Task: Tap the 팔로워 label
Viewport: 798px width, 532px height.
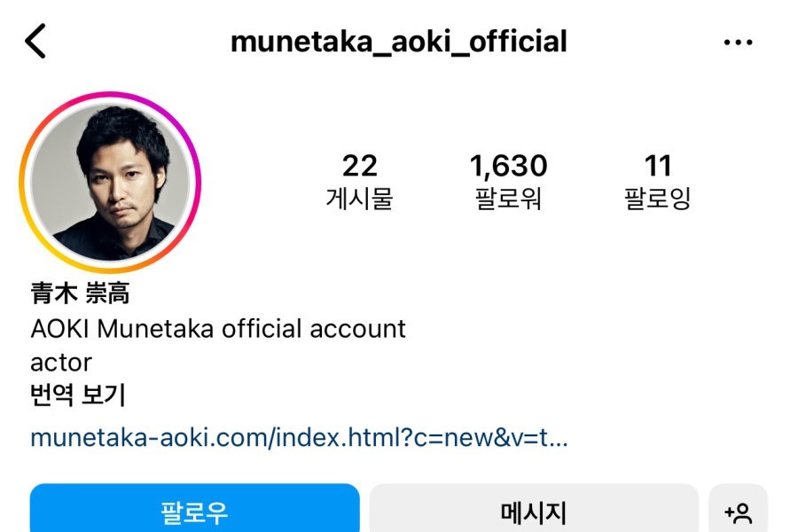Action: (508, 198)
